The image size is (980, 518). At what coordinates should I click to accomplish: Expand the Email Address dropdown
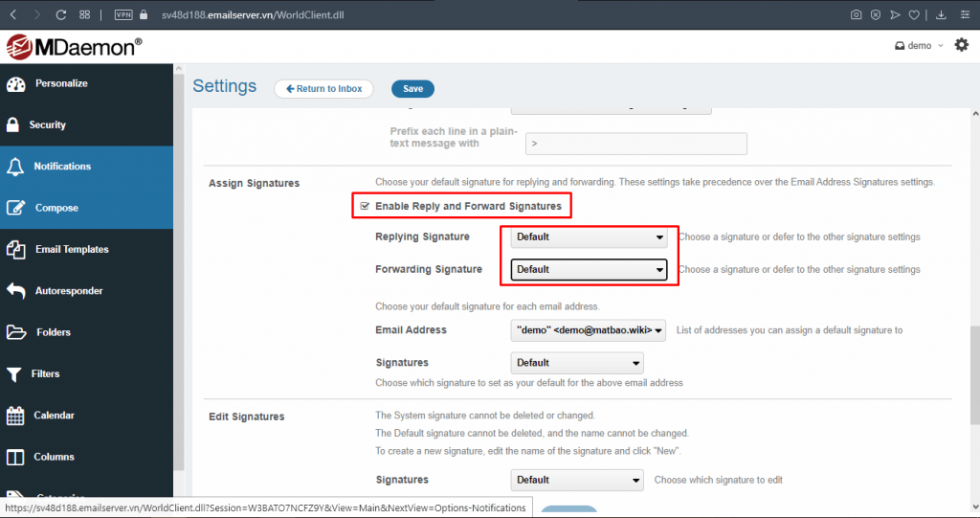tap(588, 330)
